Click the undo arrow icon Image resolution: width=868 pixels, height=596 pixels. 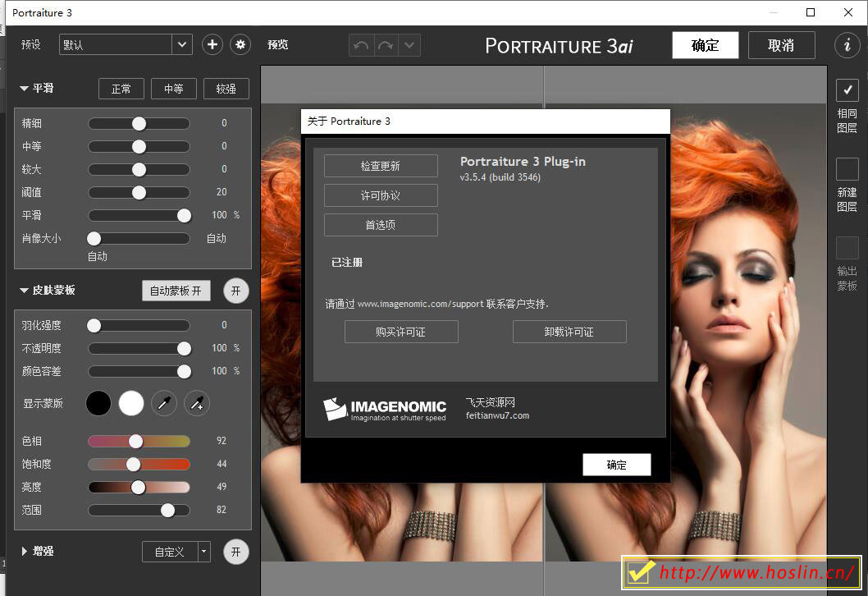tap(362, 45)
